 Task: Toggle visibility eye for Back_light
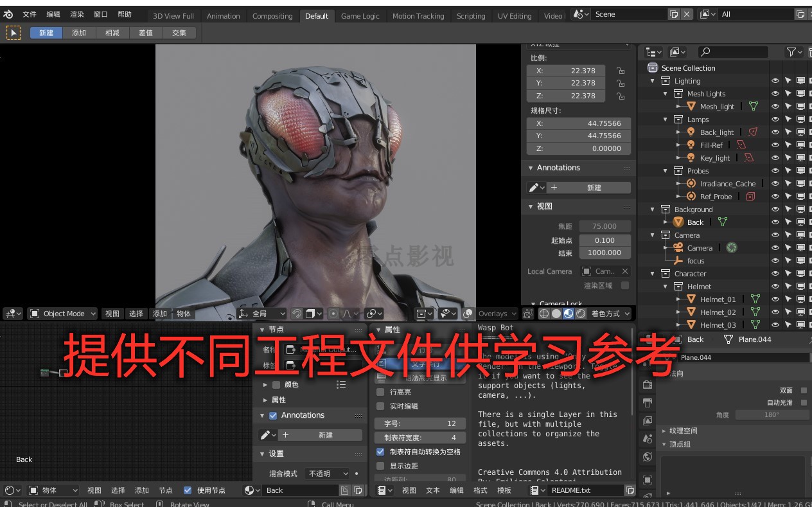tap(775, 132)
